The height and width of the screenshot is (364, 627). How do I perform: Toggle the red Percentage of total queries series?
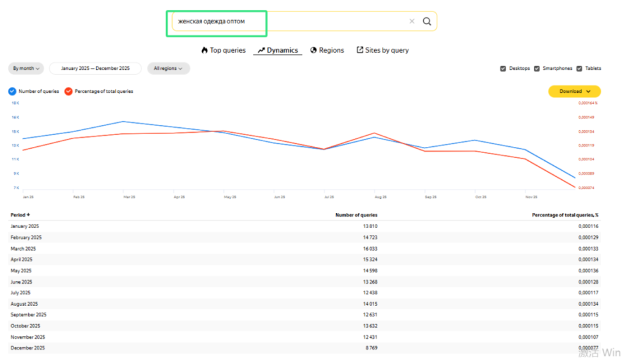pyautogui.click(x=68, y=91)
